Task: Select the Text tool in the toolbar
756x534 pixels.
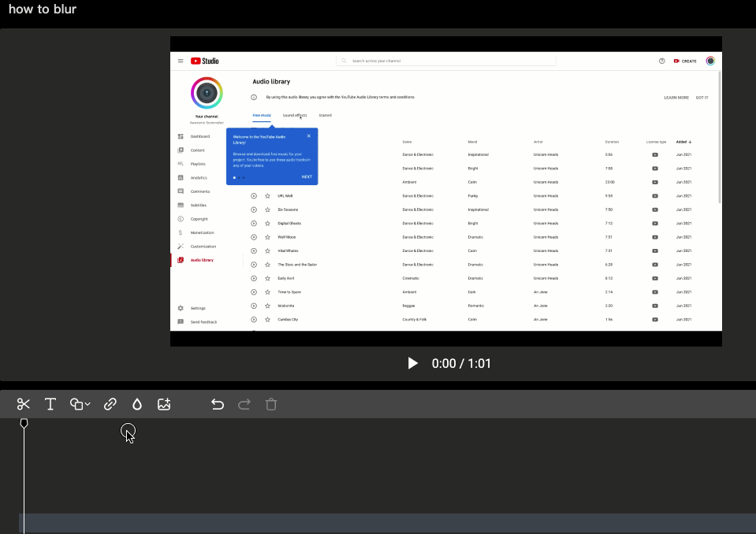Action: click(50, 404)
